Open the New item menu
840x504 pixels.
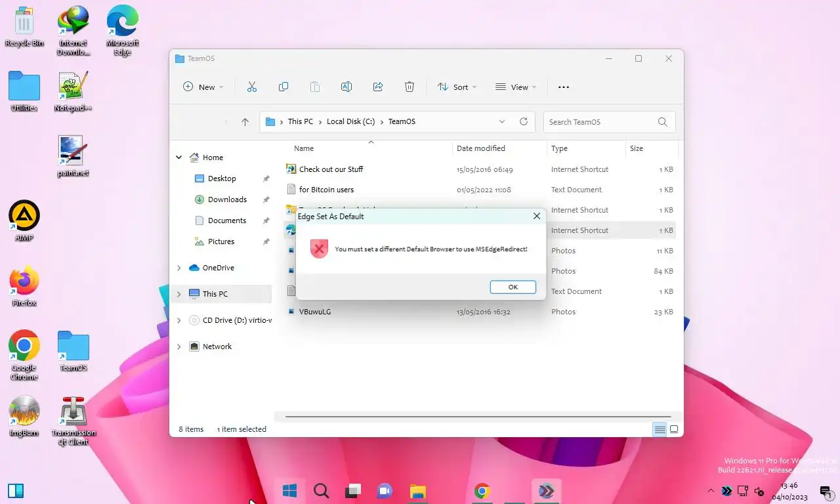(x=203, y=87)
